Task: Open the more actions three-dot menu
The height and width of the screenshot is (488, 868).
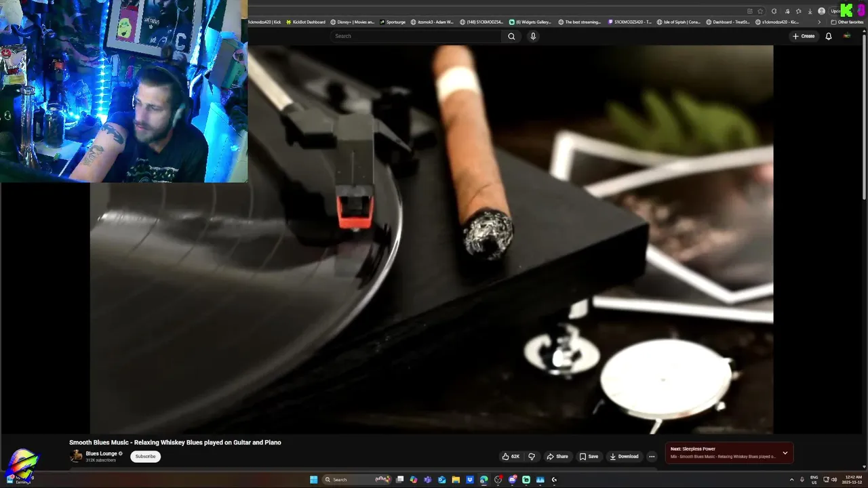Action: (x=652, y=456)
